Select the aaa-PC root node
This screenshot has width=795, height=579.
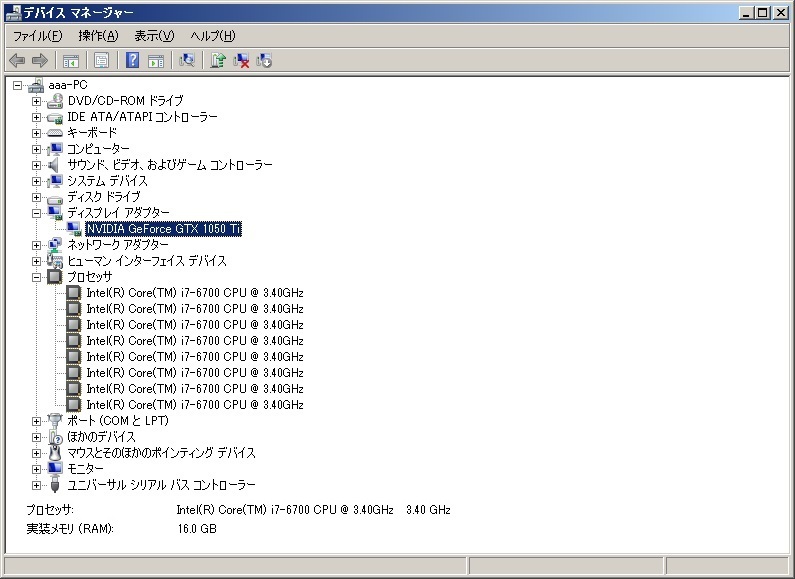pos(67,85)
